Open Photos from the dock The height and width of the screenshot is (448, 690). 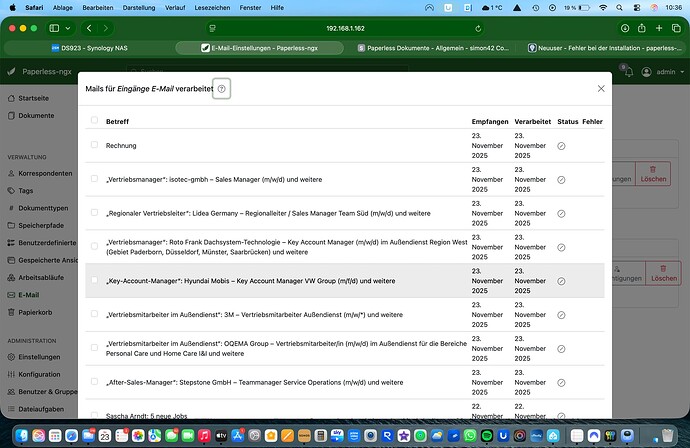[x=138, y=436]
